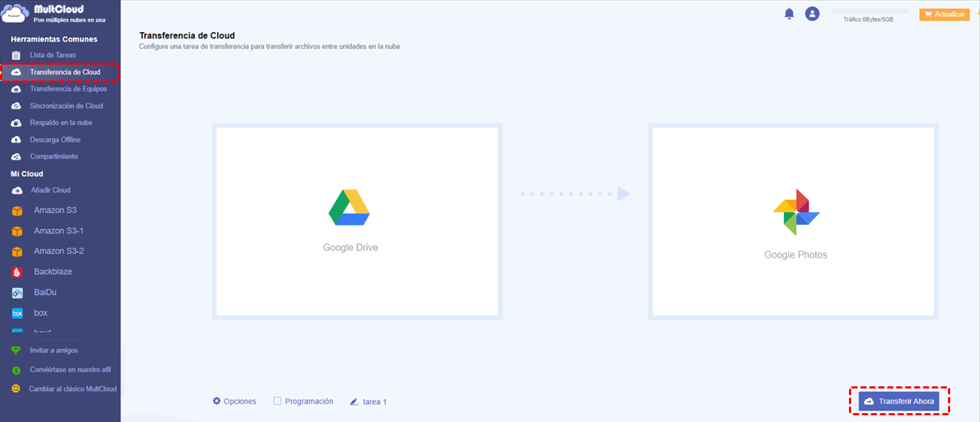Click the box logo icon
This screenshot has height=422, width=980.
17,313
